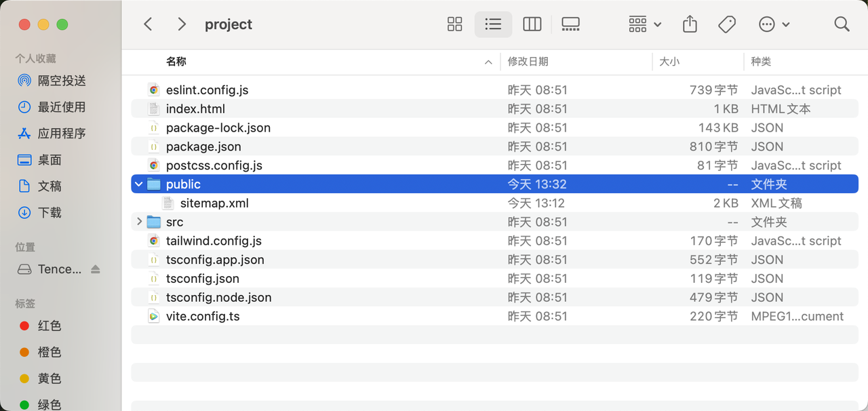Eject the Tence... volume in sidebar
The width and height of the screenshot is (868, 411).
click(96, 269)
